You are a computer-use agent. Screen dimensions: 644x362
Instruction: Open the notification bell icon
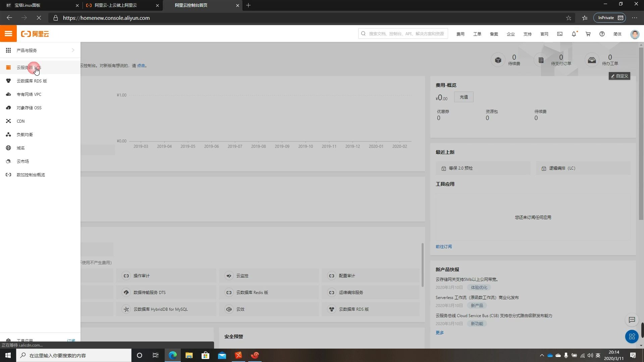tap(574, 34)
